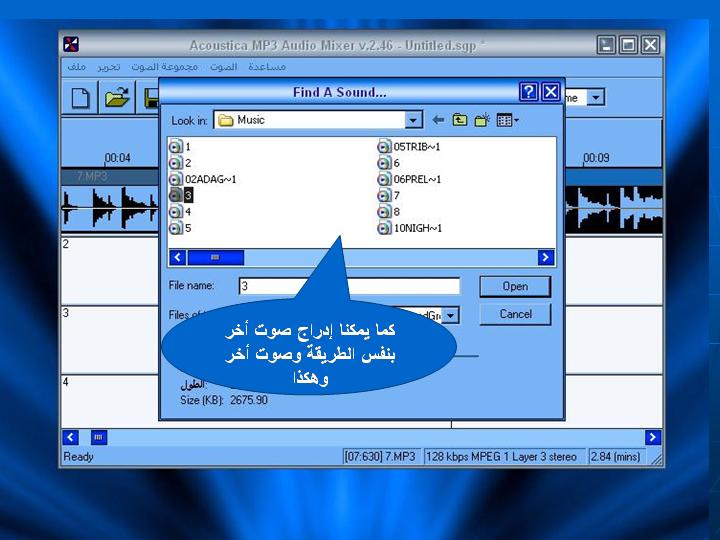Select track 3 in the mixer
Image resolution: width=720 pixels, height=540 pixels.
point(110,340)
